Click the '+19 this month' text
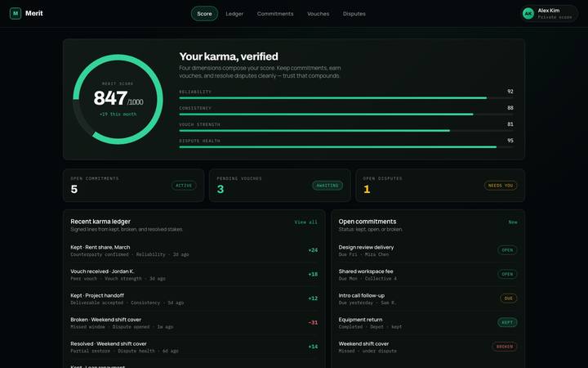This screenshot has width=588, height=368. click(x=118, y=114)
